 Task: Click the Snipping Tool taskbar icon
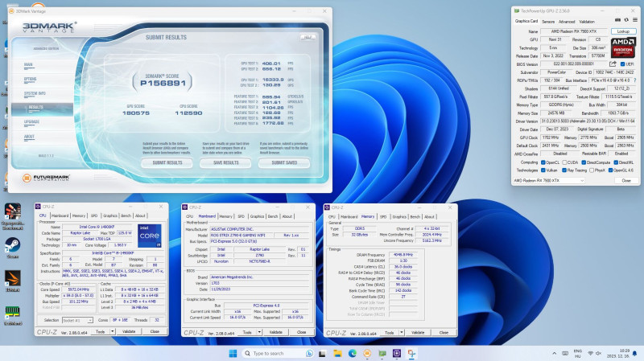tap(411, 353)
